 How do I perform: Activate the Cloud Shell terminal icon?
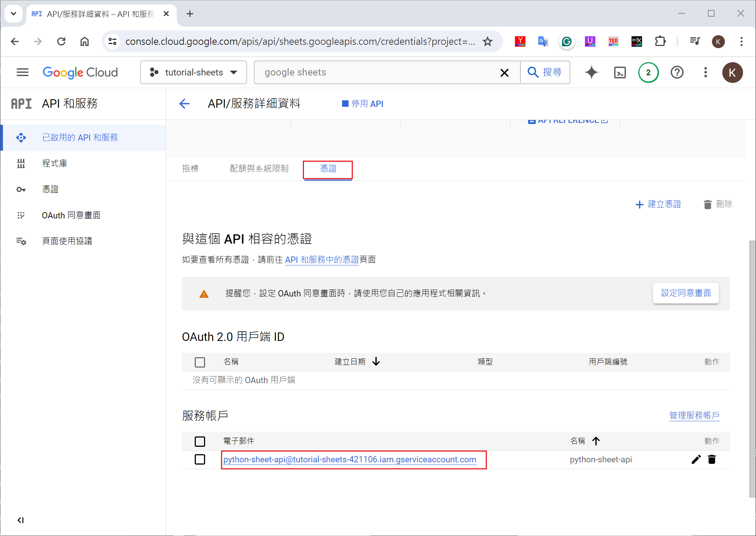tap(620, 72)
